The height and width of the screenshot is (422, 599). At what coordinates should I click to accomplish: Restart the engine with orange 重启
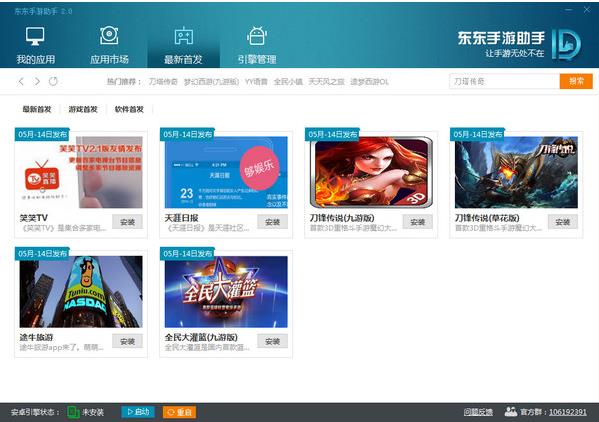[180, 412]
